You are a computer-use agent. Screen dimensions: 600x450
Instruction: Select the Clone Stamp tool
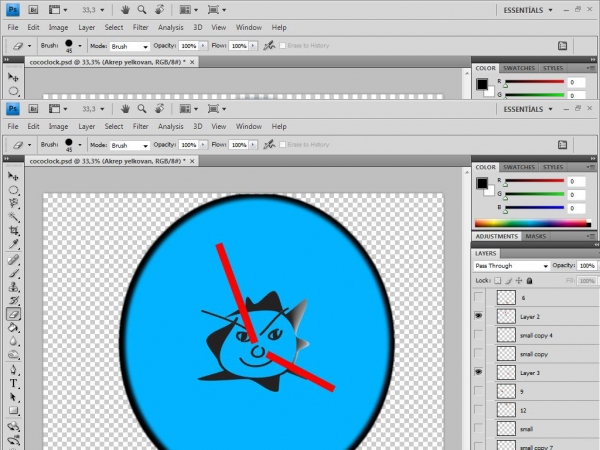13,287
